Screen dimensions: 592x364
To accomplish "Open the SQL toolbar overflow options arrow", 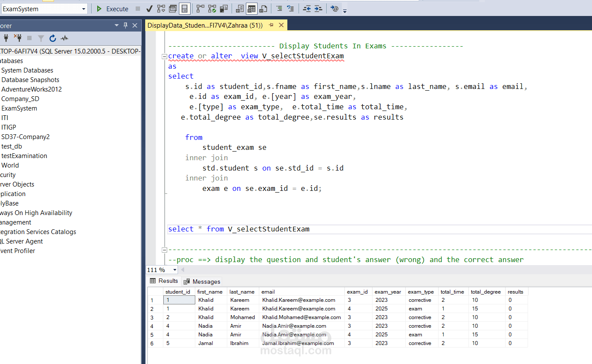I will point(345,11).
